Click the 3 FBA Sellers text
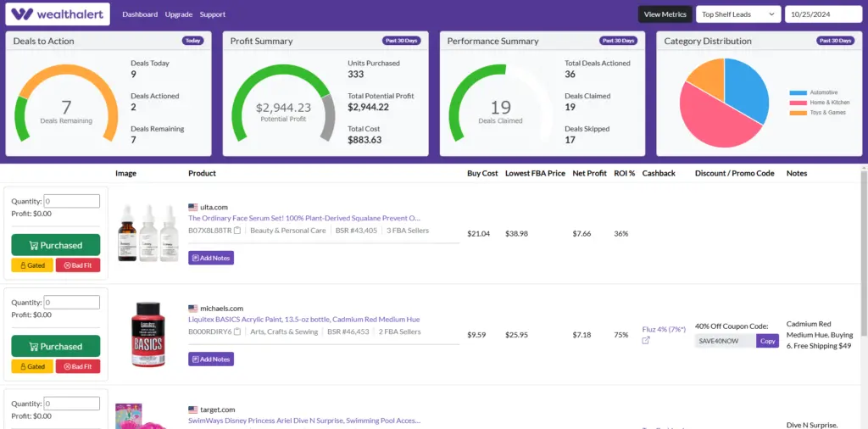 pyautogui.click(x=408, y=231)
